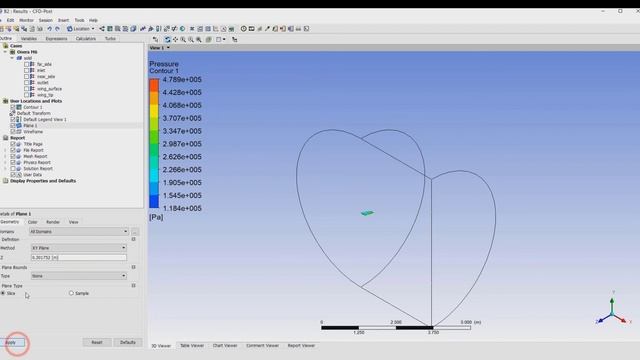This screenshot has height=360, width=640.
Task: Click the Redo toolbar icon
Action: (57, 29)
